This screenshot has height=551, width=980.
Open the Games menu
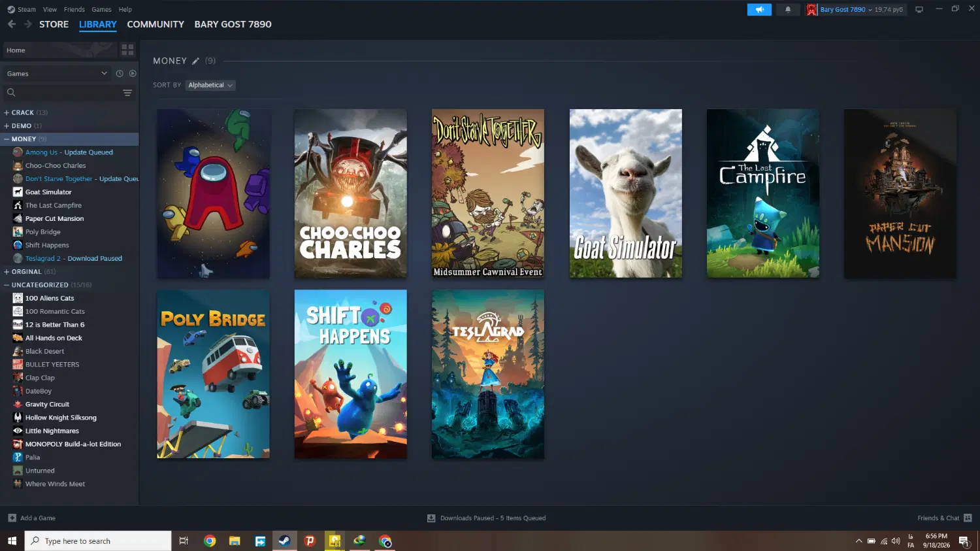click(101, 10)
